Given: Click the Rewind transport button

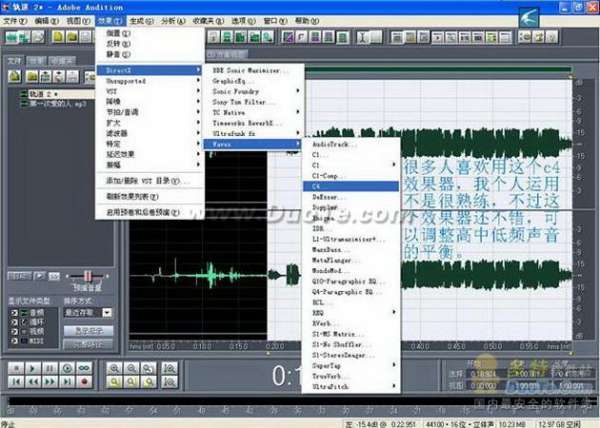Looking at the screenshot, I should coord(30,381).
